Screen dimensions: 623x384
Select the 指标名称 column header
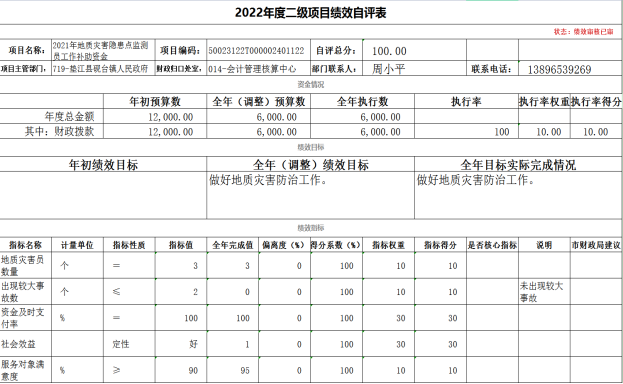(x=25, y=245)
